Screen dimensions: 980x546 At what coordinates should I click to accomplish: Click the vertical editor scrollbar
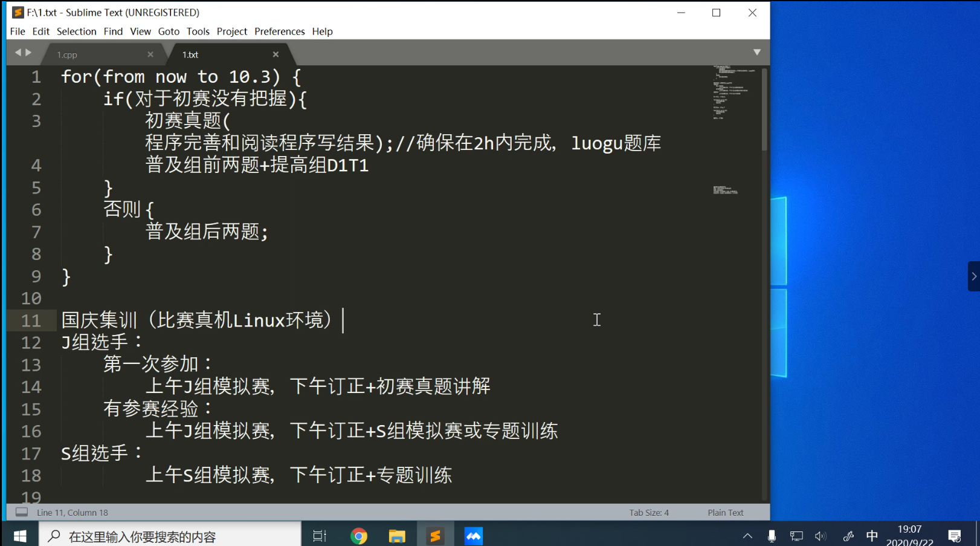[x=764, y=109]
